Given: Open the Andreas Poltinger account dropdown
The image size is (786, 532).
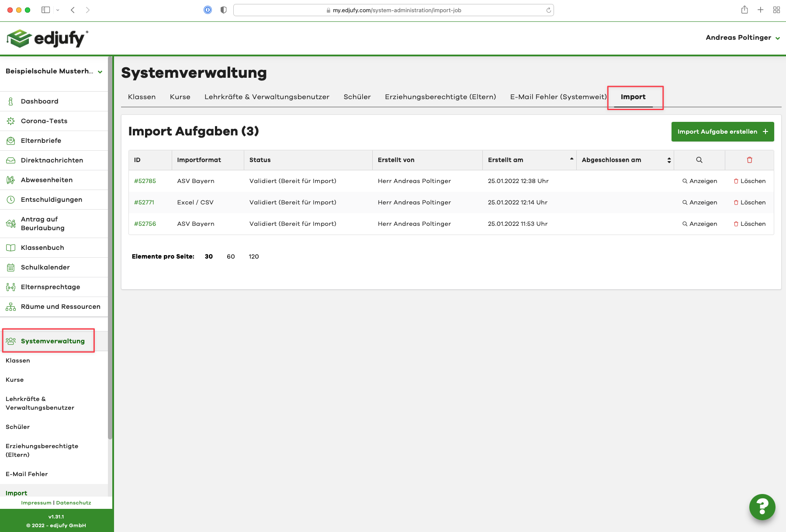Looking at the screenshot, I should point(742,38).
